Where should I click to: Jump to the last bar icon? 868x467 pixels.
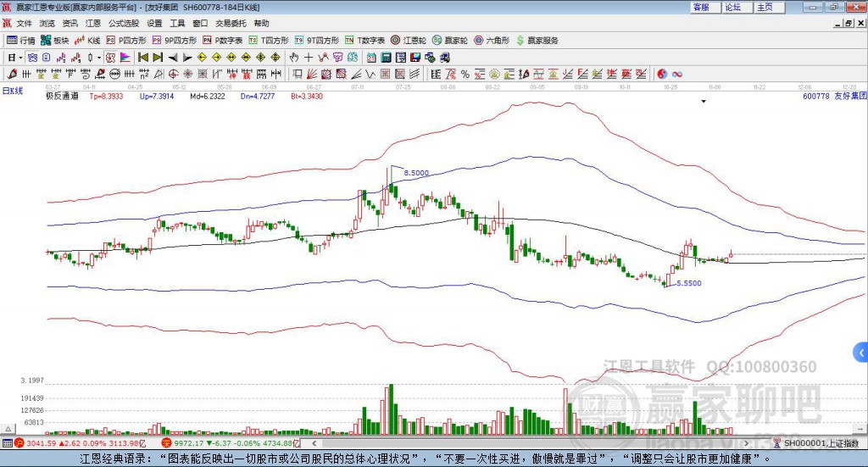tap(158, 58)
